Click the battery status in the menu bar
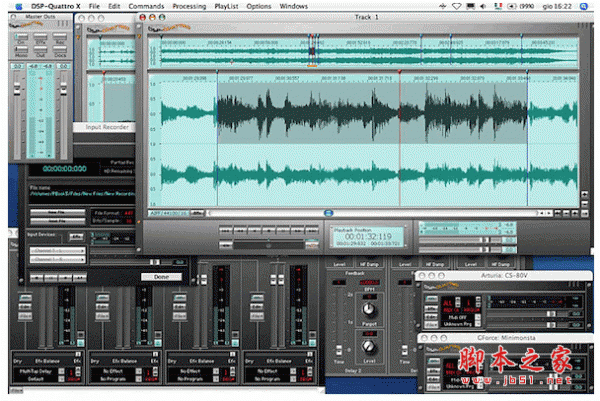This screenshot has width=600, height=401. 520,6
